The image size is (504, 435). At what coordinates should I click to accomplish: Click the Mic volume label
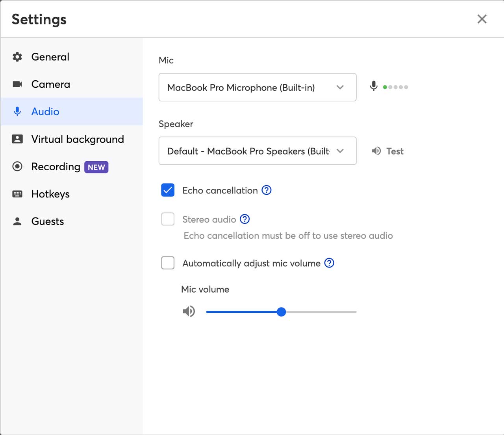coord(205,289)
